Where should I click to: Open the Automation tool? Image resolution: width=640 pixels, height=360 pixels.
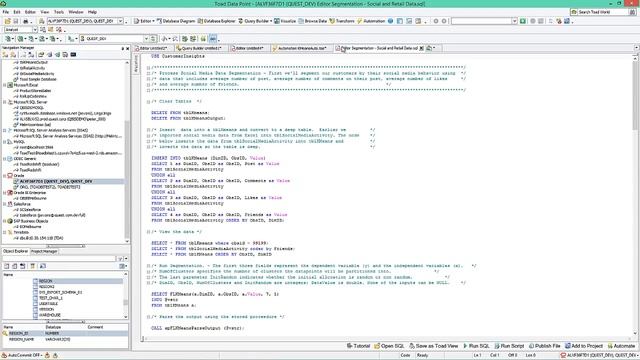[x=371, y=21]
